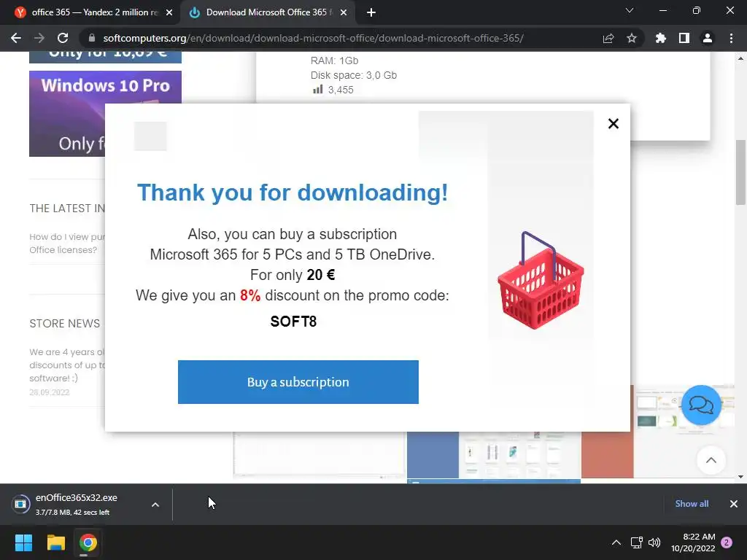Open the Extensions puzzle icon
Screen dimensions: 747x560
[x=661, y=38]
